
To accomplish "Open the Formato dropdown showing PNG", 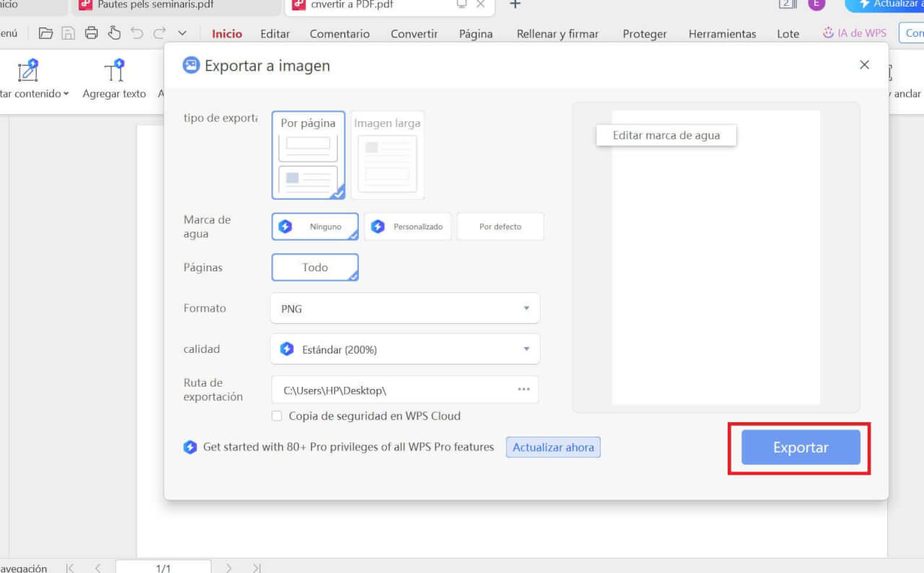I will 404,308.
